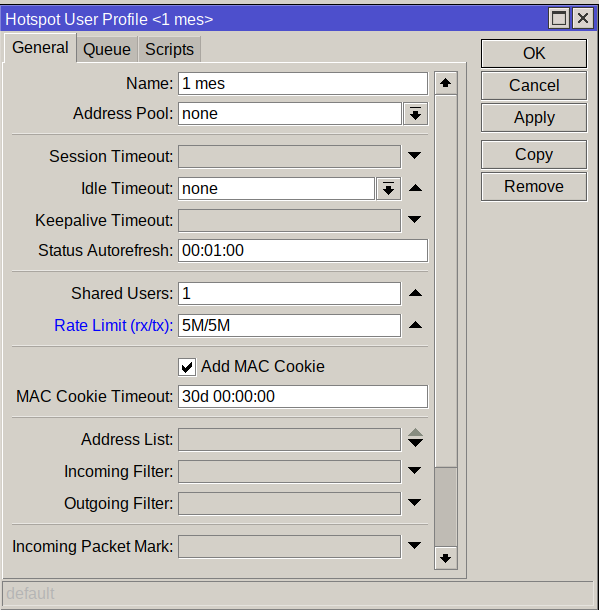The height and width of the screenshot is (610, 599).
Task: Click the scrollbar down arrow
Action: point(445,558)
